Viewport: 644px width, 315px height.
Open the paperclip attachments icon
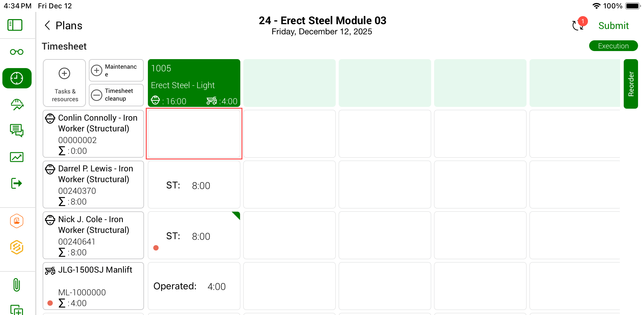[x=17, y=285]
